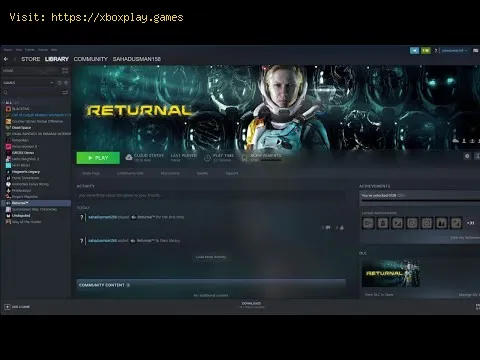Click the question mark avatar at top right

point(436,51)
